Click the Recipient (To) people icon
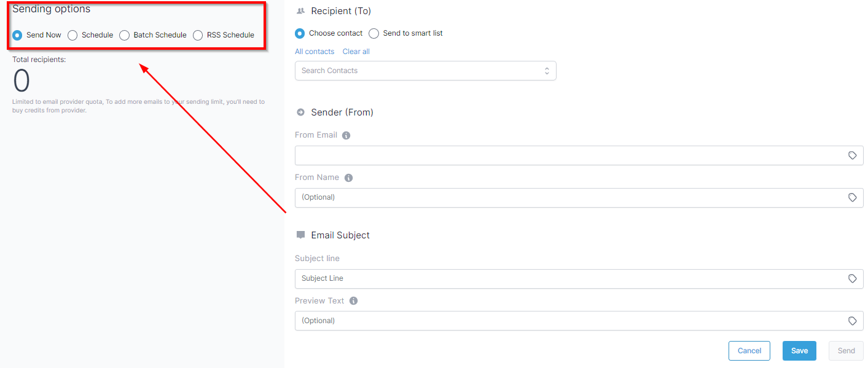 tap(300, 11)
